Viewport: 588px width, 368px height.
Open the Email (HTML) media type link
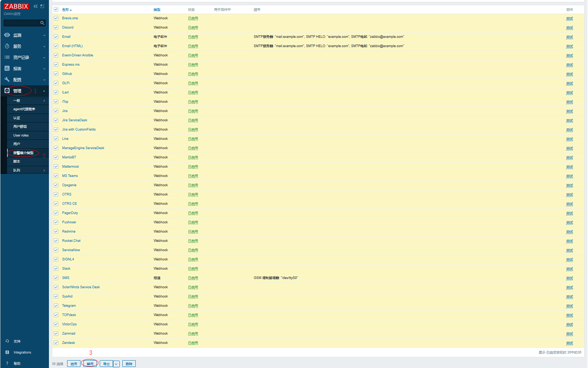pos(72,46)
